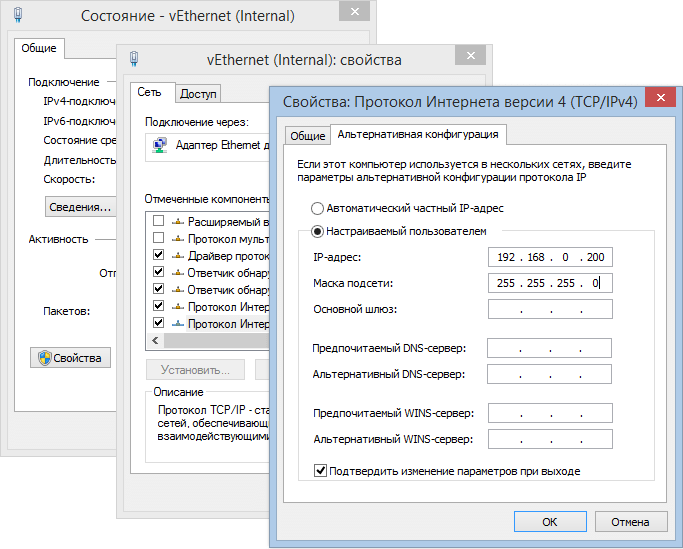Uncheck the highlighted Протокол Интер row checkbox
Screen dimensions: 683x549
(x=159, y=323)
